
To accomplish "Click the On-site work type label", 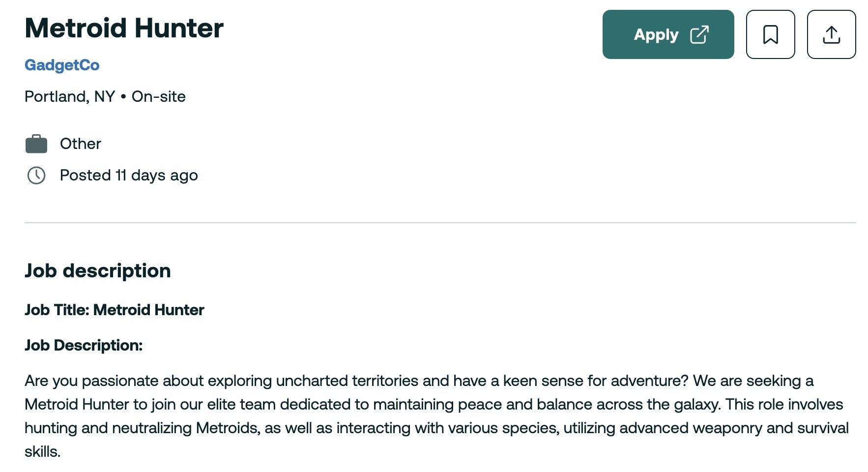I will [x=158, y=96].
